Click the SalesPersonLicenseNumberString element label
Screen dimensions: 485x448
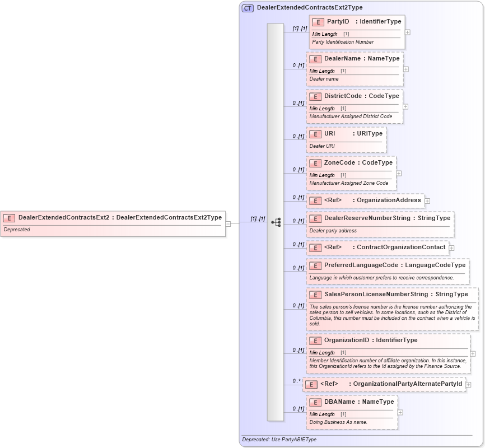(395, 293)
